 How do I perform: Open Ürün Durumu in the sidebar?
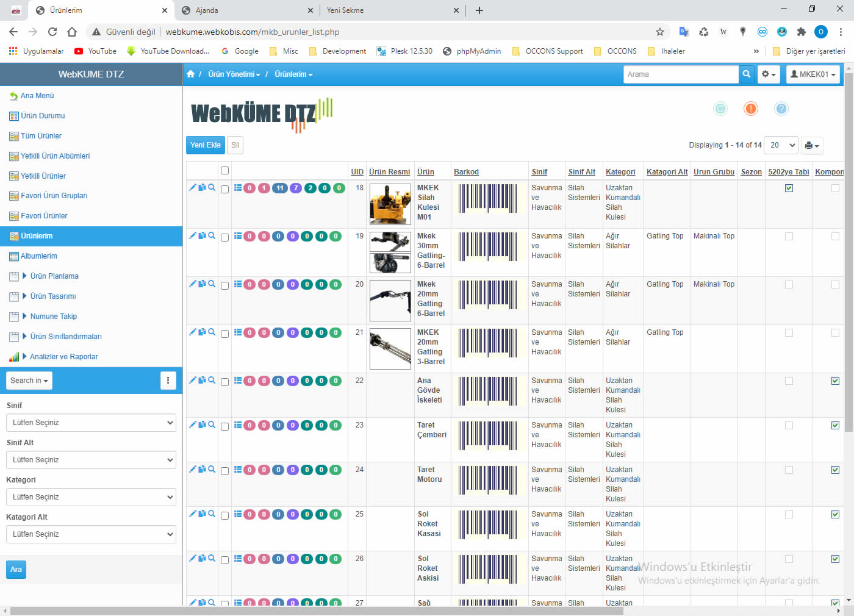point(43,116)
